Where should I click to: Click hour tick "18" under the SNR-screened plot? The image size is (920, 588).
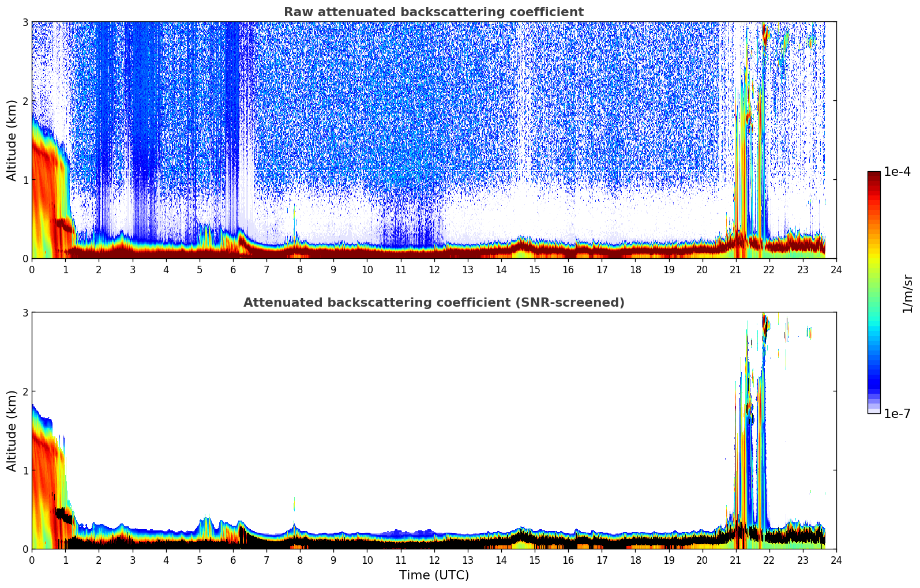(x=635, y=560)
